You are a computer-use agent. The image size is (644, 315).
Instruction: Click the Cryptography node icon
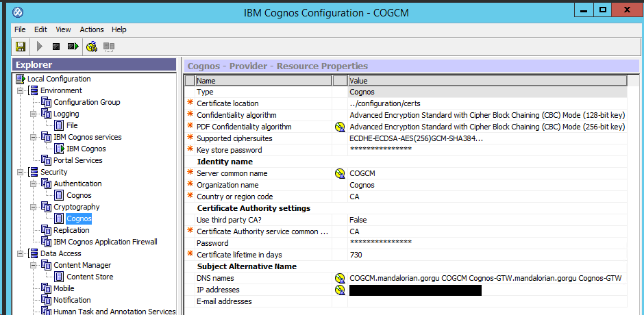[x=46, y=207]
